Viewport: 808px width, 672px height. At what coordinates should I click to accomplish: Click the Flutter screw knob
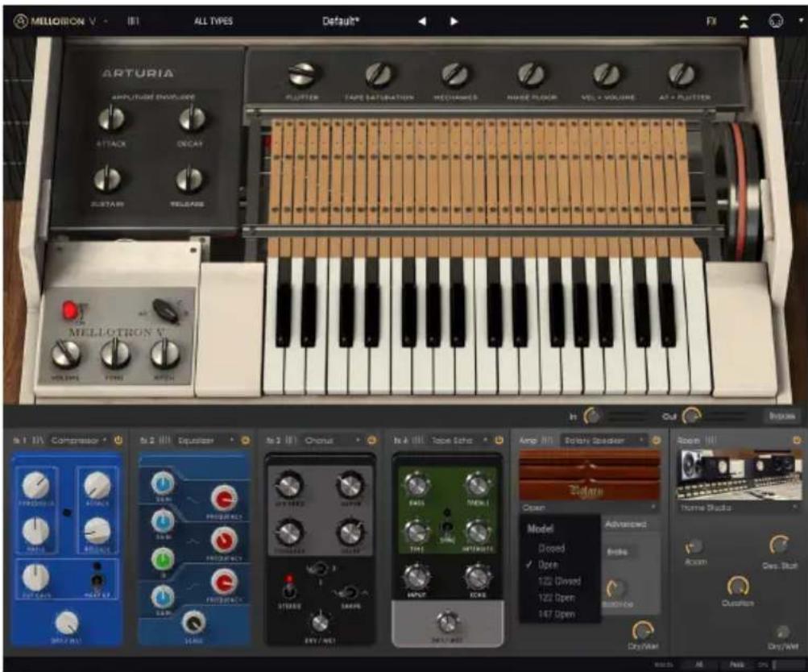(302, 75)
